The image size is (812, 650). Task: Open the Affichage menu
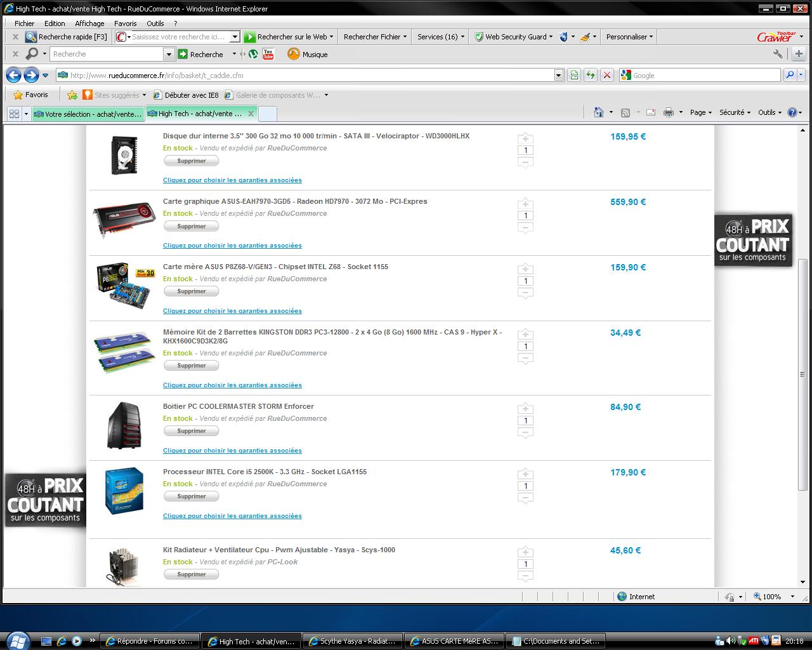[89, 23]
